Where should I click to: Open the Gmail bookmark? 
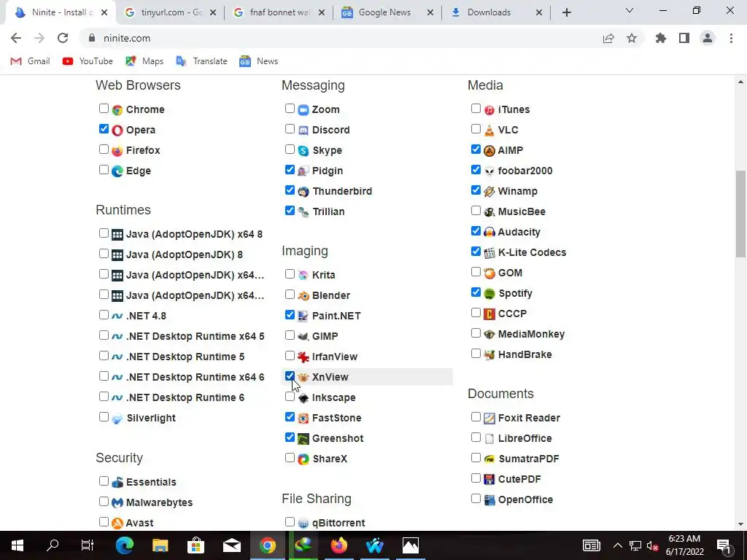[31, 61]
